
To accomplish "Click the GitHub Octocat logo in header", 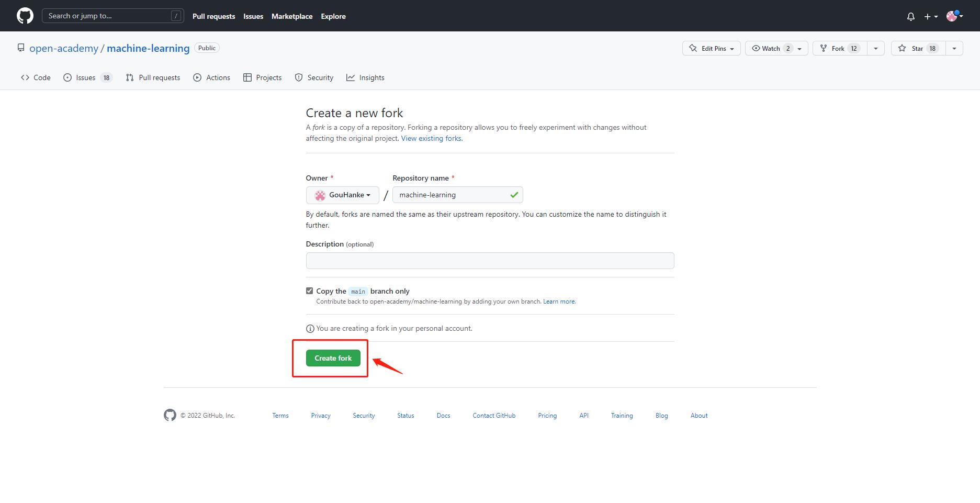I will click(x=25, y=16).
